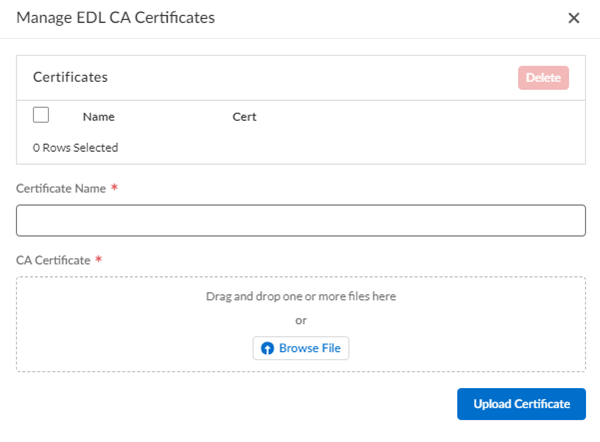The height and width of the screenshot is (442, 600).
Task: Click the Name column header
Action: tap(98, 117)
